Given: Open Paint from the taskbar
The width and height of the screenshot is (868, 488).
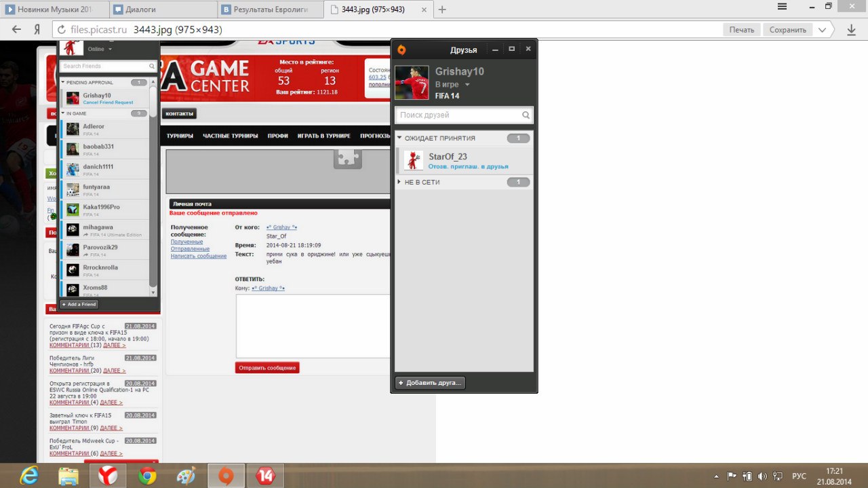Looking at the screenshot, I should coord(186,476).
